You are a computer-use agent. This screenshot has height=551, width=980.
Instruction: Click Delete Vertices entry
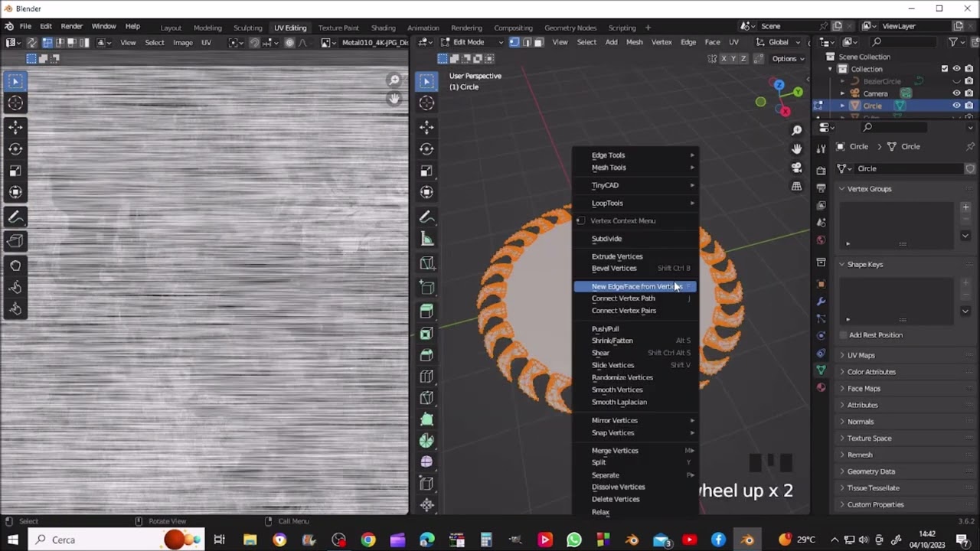[635, 499]
